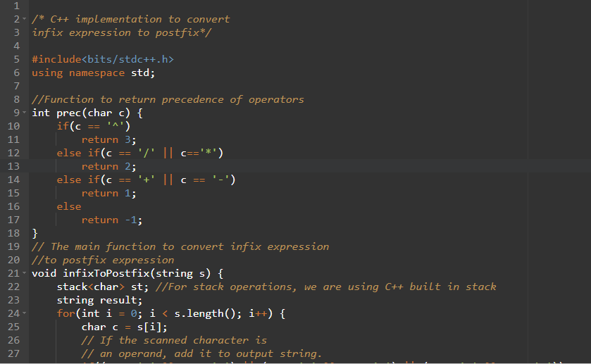Click line number 5 in the gutter
The width and height of the screenshot is (591, 364).
16,59
